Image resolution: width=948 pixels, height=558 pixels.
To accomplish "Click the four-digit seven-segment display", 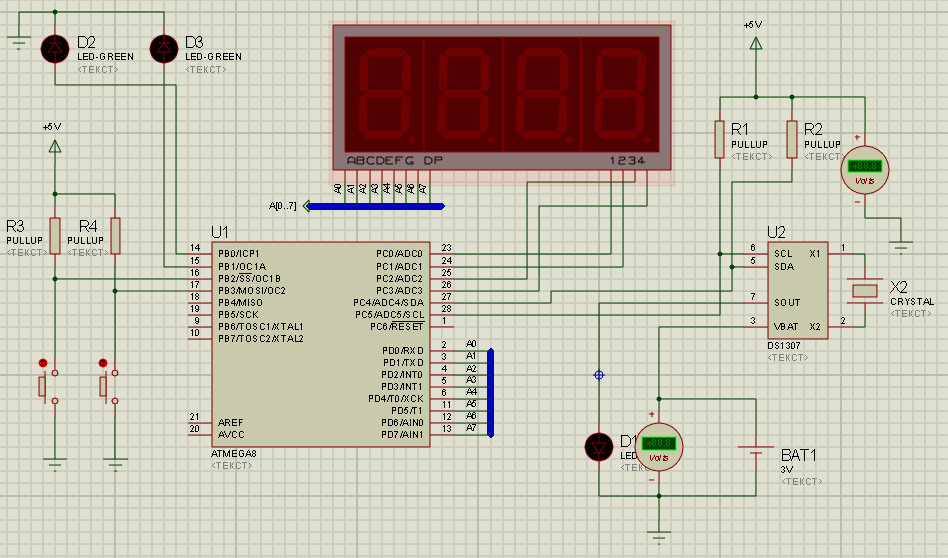I will (502, 100).
